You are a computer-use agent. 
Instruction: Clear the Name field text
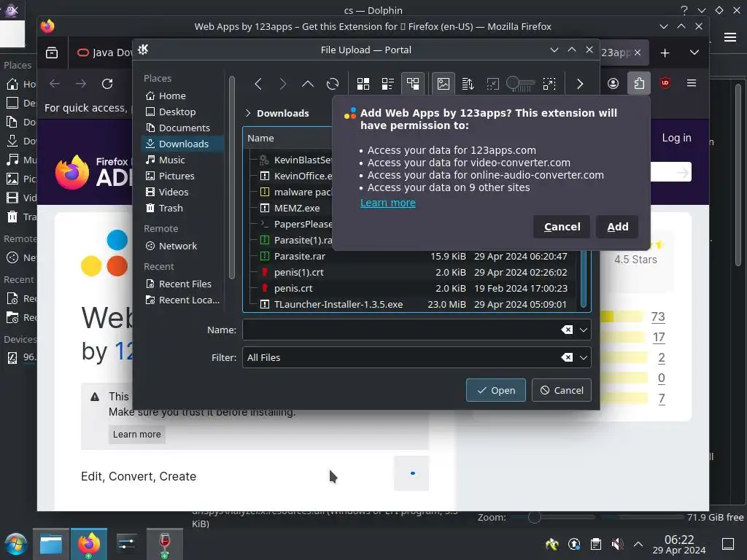click(566, 330)
